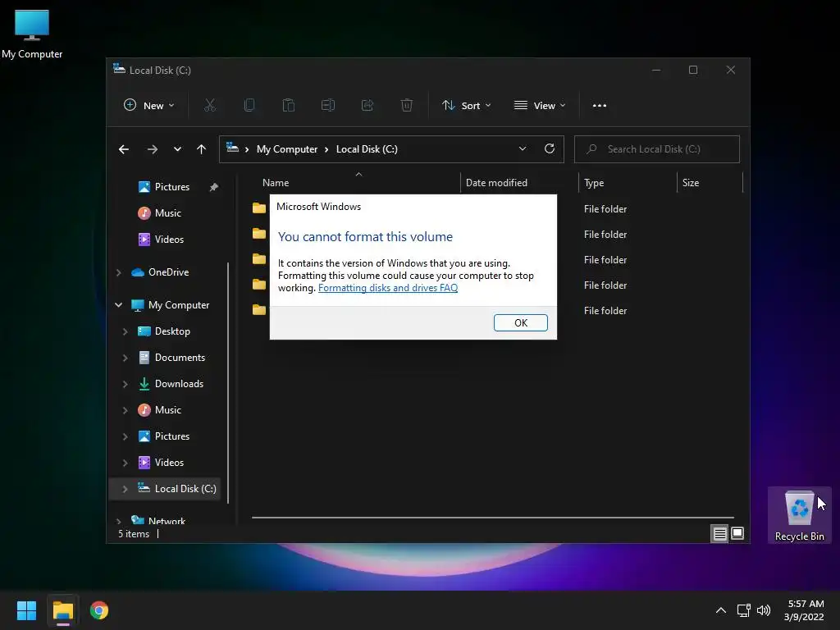Click My Computer in address bar
The height and width of the screenshot is (630, 840).
click(x=286, y=149)
